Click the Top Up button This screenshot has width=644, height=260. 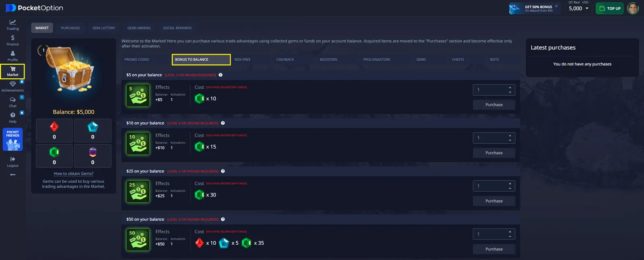coord(609,8)
